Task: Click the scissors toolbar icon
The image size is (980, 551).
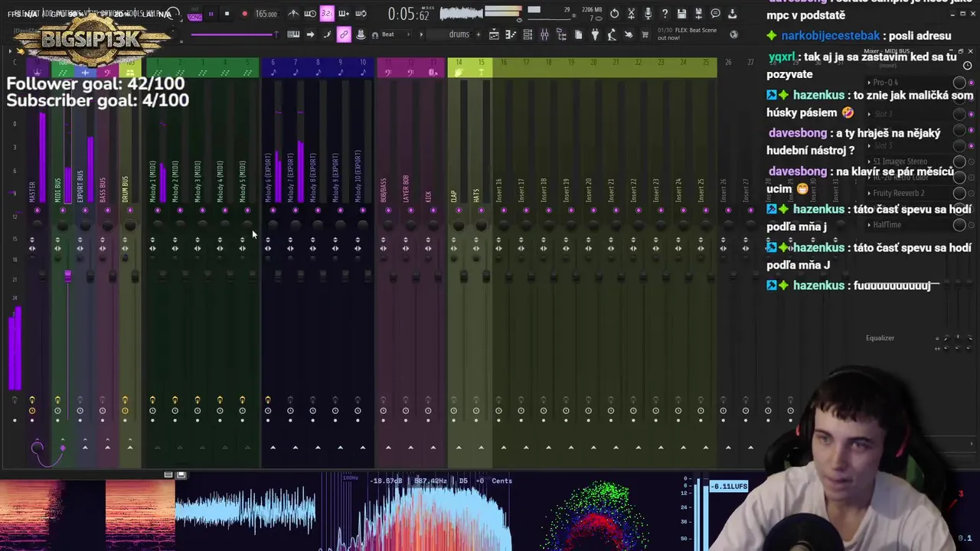Action: coord(631,14)
